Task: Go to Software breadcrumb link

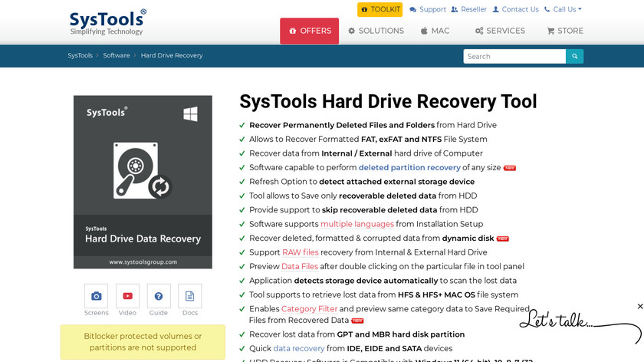Action: point(117,55)
